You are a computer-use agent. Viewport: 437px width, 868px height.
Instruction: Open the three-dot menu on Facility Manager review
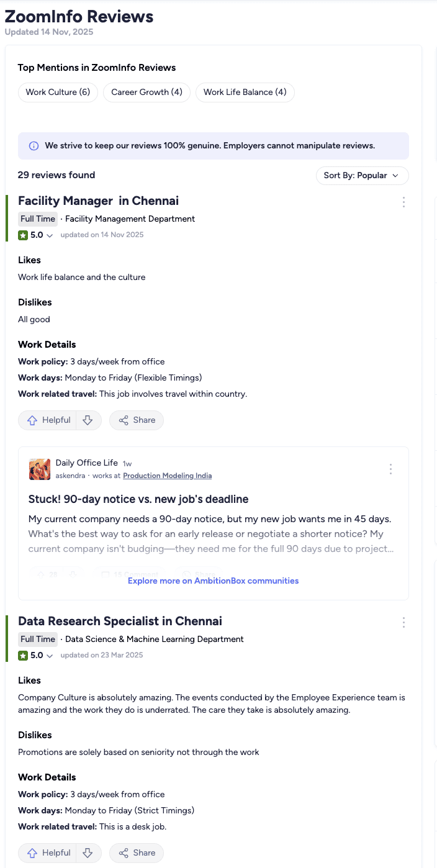tap(403, 202)
